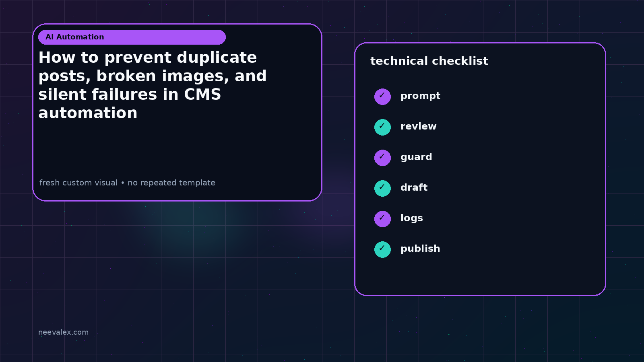Image resolution: width=644 pixels, height=362 pixels.
Task: Select the 'prompt' checklist label
Action: tap(420, 96)
